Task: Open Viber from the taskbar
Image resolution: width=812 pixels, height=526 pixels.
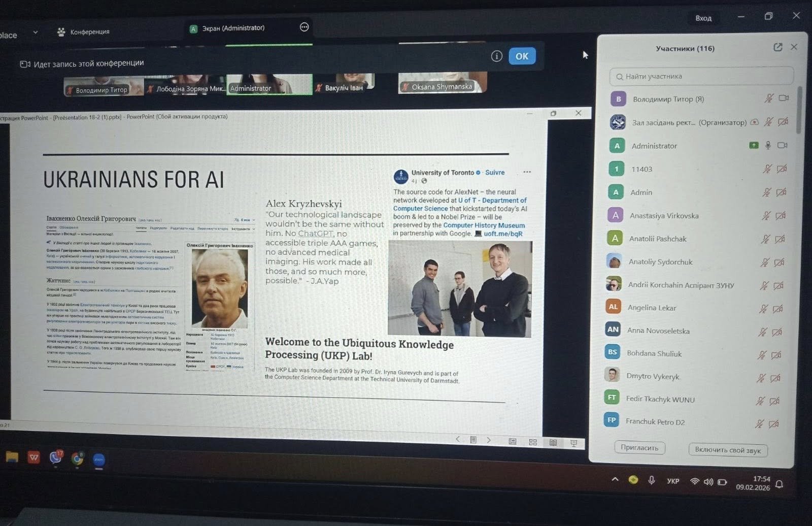Action: click(x=55, y=458)
